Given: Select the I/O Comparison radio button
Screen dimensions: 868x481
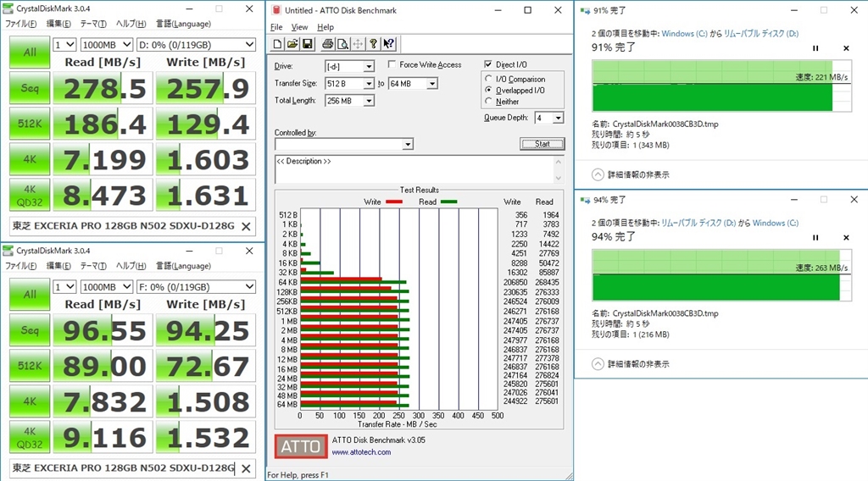Looking at the screenshot, I should click(488, 79).
